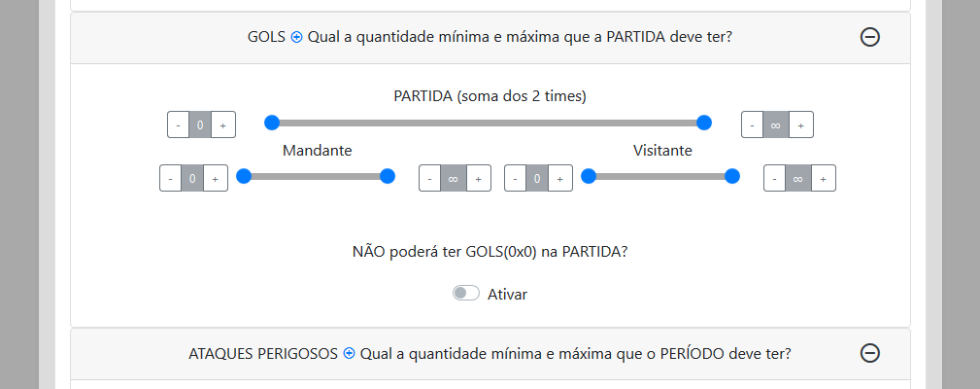Image resolution: width=980 pixels, height=389 pixels.
Task: Click the PARTIDA minimum value field showing 0
Action: [x=200, y=125]
